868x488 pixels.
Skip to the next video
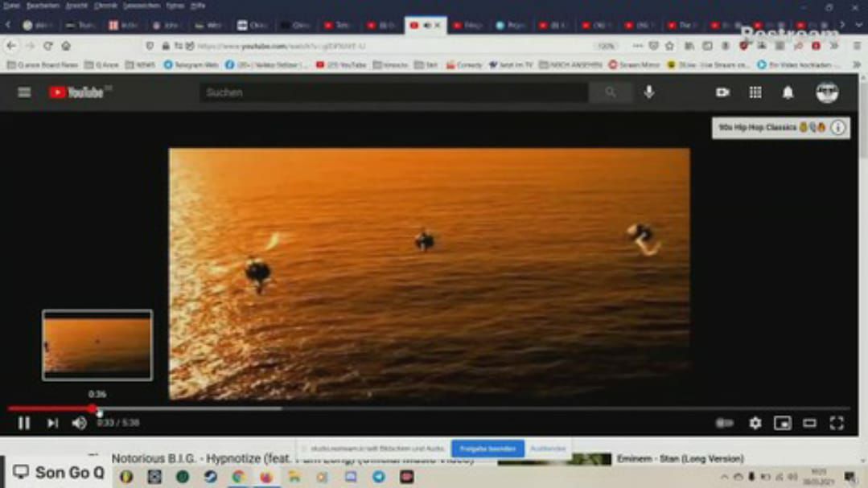click(x=52, y=423)
